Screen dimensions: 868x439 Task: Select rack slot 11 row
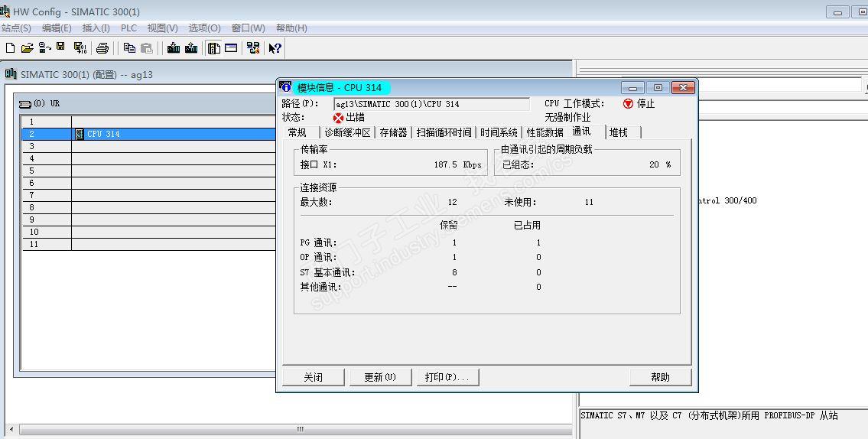click(148, 244)
